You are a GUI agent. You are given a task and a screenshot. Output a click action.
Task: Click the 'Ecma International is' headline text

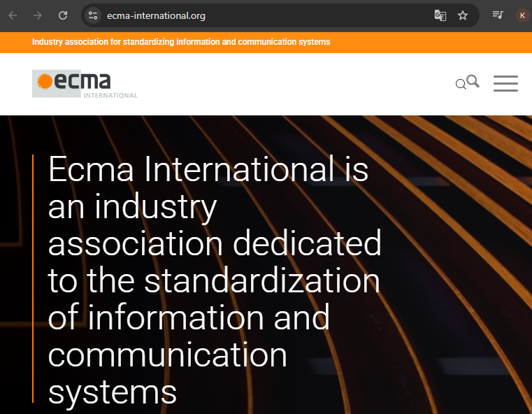(208, 169)
